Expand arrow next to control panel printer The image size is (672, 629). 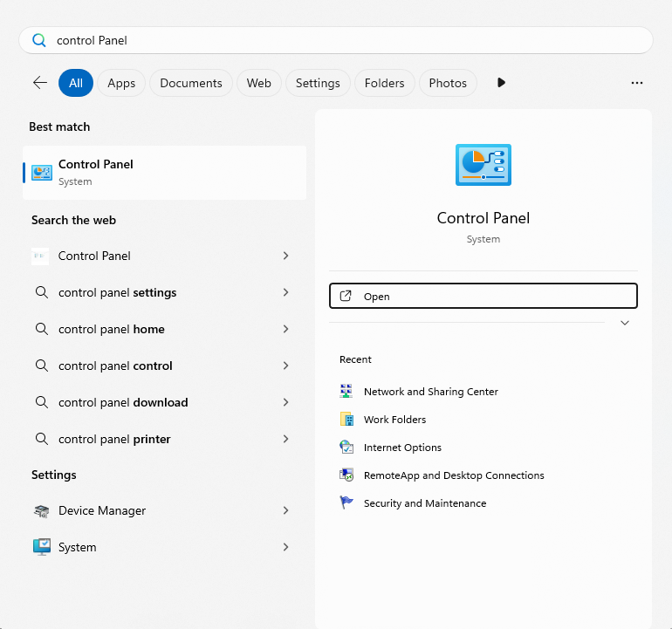pos(285,439)
